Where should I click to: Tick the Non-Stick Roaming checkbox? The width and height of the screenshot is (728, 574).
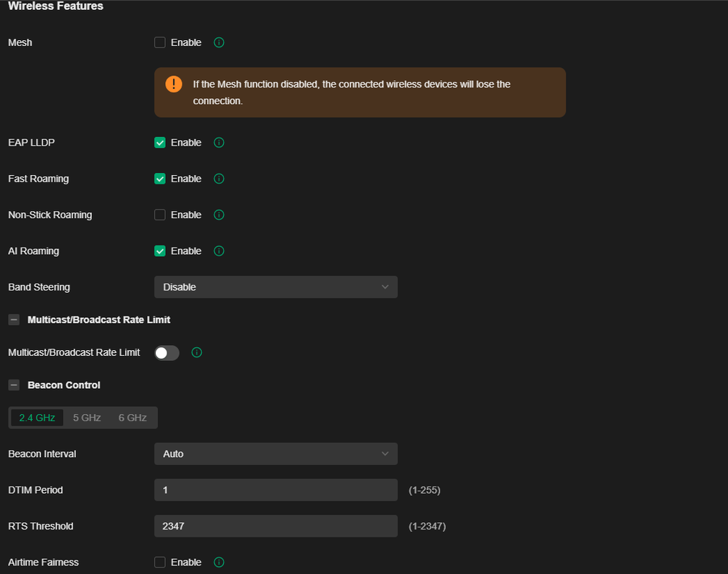(x=159, y=215)
